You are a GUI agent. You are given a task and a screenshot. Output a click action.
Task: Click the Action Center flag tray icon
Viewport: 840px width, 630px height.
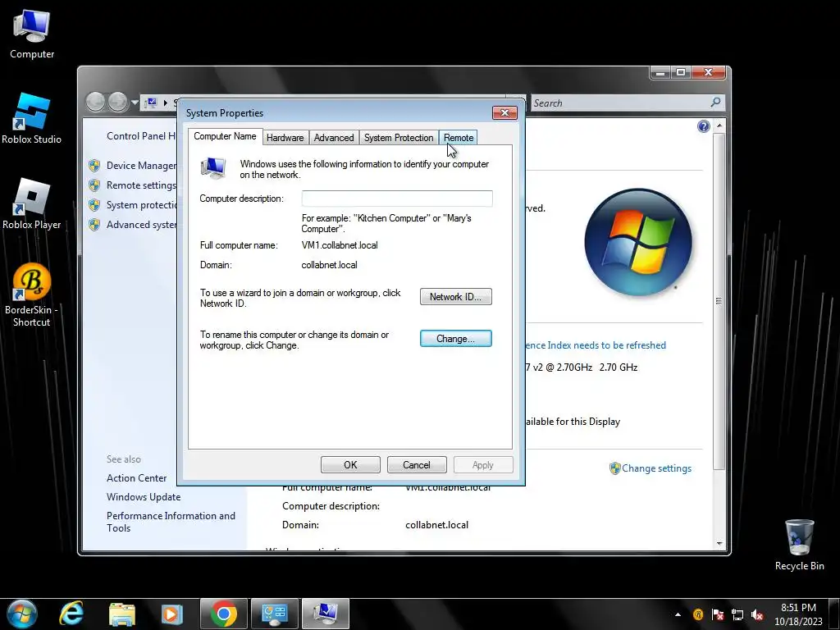pyautogui.click(x=718, y=614)
